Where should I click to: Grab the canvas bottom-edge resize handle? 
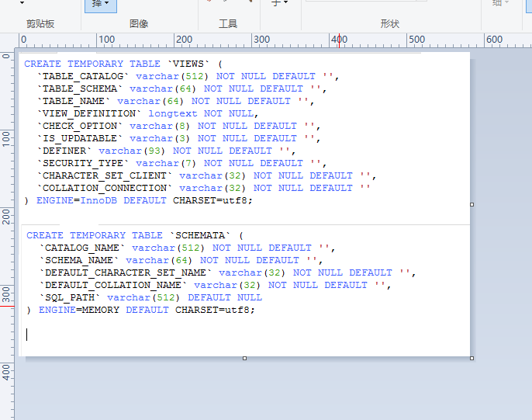(245, 358)
